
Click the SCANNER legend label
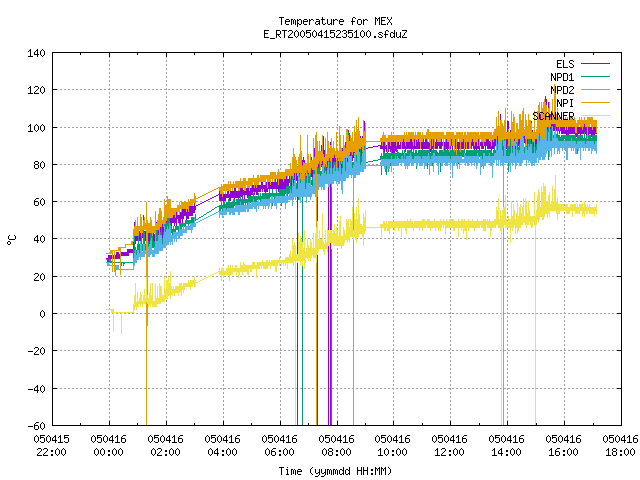pyautogui.click(x=553, y=116)
